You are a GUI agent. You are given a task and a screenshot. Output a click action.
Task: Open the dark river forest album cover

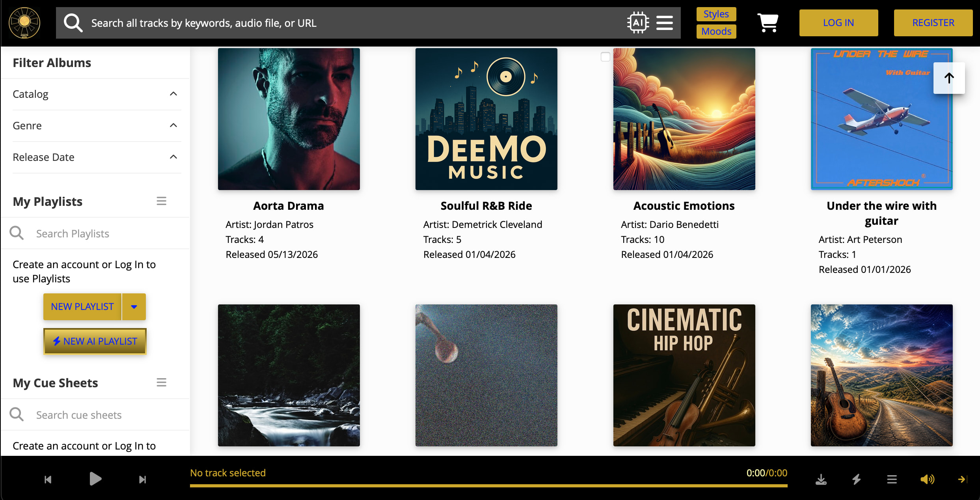pos(289,375)
